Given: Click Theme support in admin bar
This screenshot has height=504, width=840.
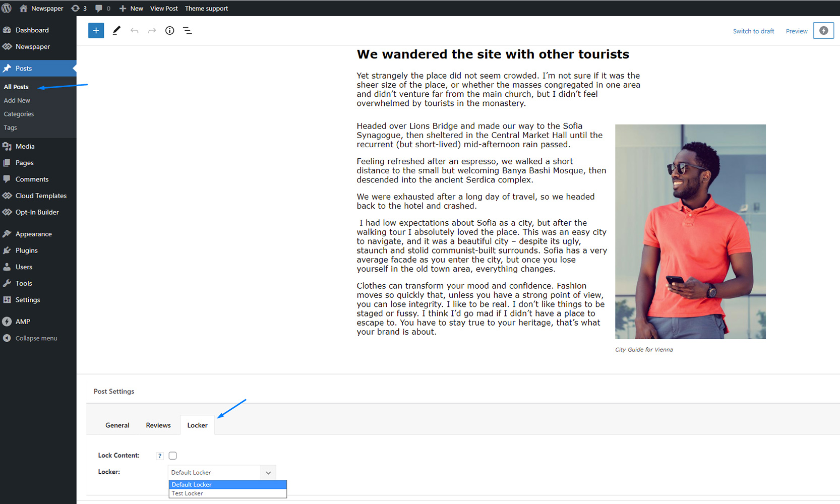Looking at the screenshot, I should (x=206, y=8).
